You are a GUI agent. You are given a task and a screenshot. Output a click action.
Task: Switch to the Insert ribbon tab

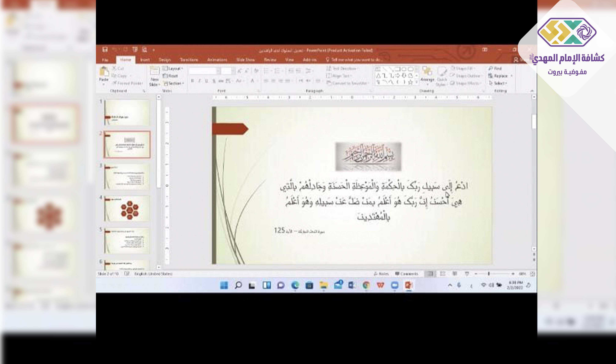pos(145,60)
